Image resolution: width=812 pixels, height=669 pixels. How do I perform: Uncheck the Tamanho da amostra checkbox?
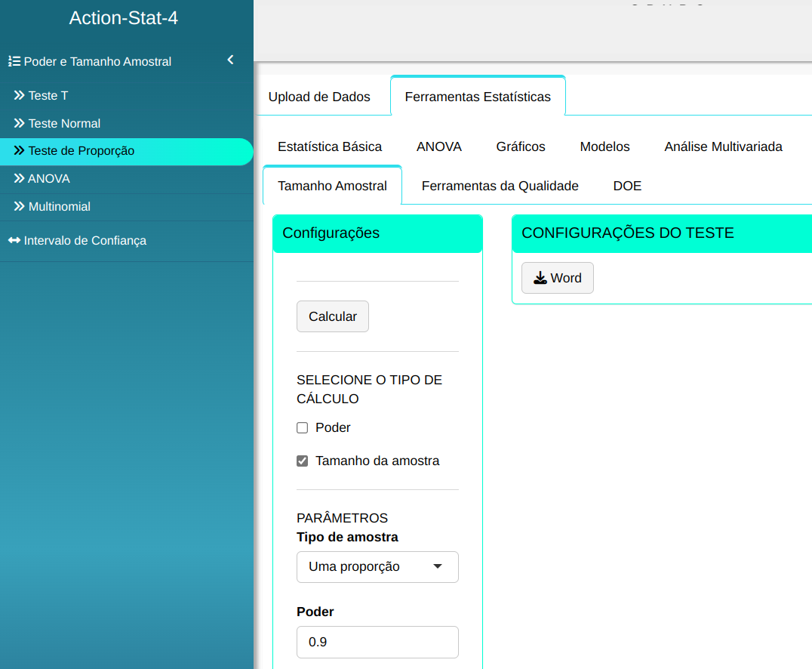303,461
